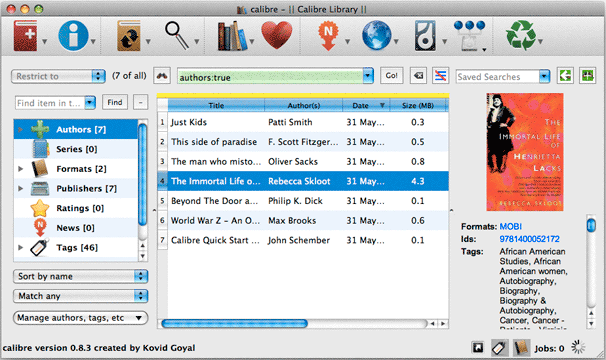Open Remove books dropdown arrow
This screenshot has width=606, height=360.
click(x=540, y=41)
